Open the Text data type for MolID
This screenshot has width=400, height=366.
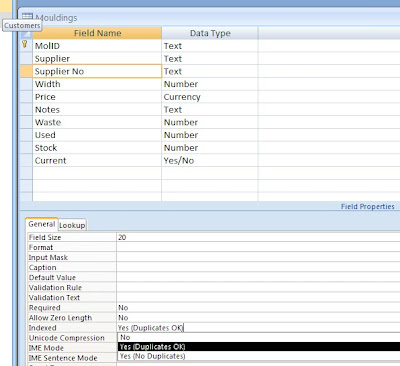coord(210,46)
